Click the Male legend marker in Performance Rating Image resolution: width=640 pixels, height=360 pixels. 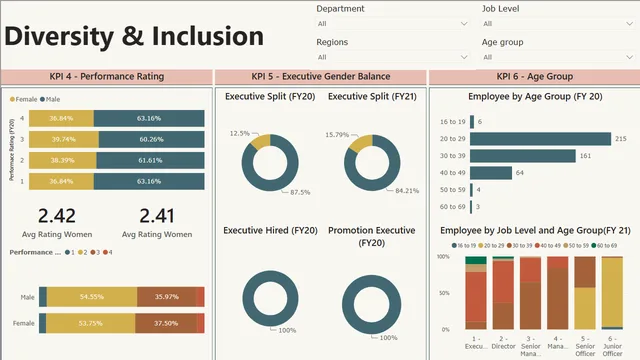pyautogui.click(x=42, y=99)
